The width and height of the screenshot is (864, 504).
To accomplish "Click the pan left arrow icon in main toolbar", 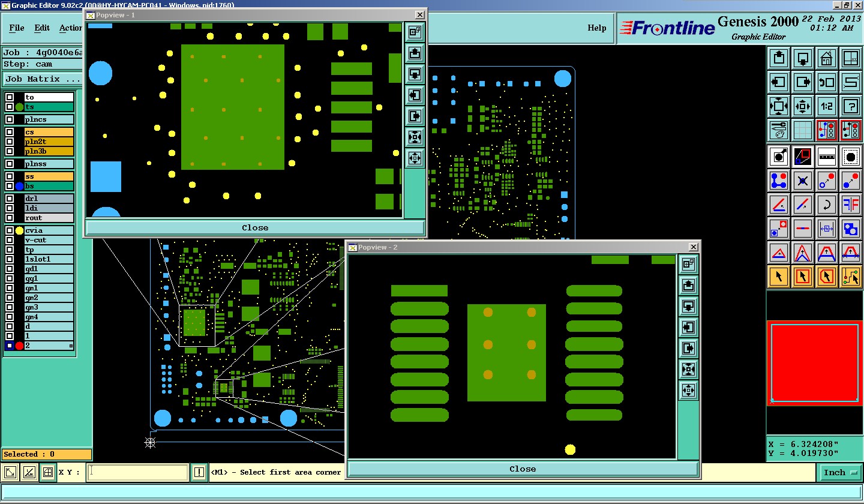I will (779, 82).
